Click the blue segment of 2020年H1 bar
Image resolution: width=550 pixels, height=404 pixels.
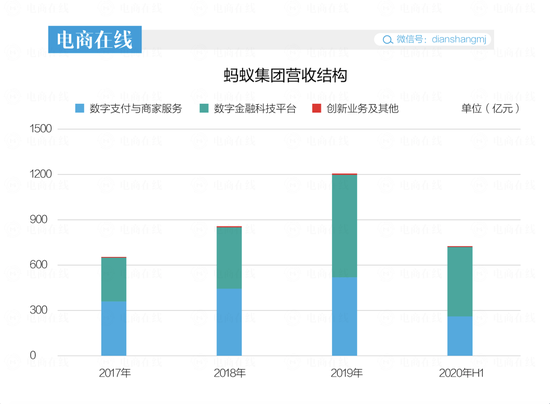point(460,336)
